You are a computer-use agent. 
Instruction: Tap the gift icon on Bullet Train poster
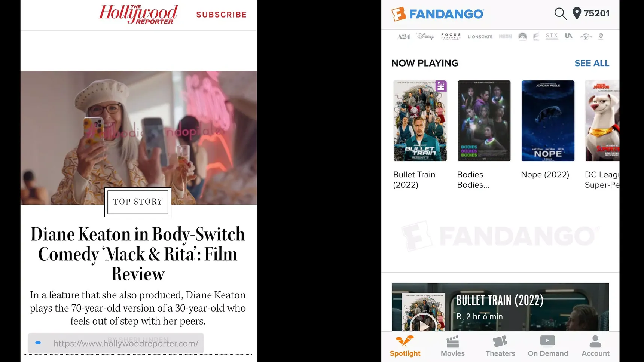pyautogui.click(x=441, y=86)
